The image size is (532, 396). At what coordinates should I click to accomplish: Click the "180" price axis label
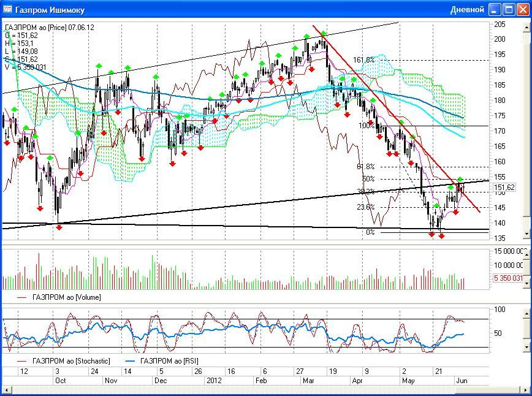point(500,101)
